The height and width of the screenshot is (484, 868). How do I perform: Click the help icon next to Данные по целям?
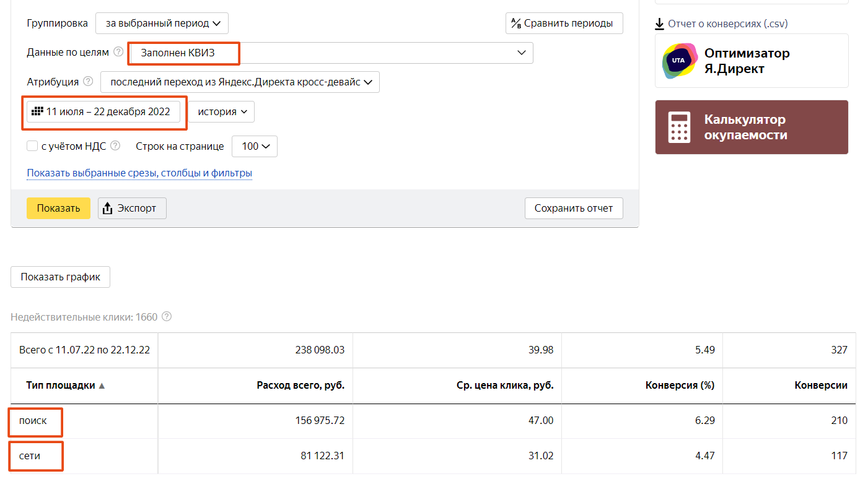coord(118,53)
